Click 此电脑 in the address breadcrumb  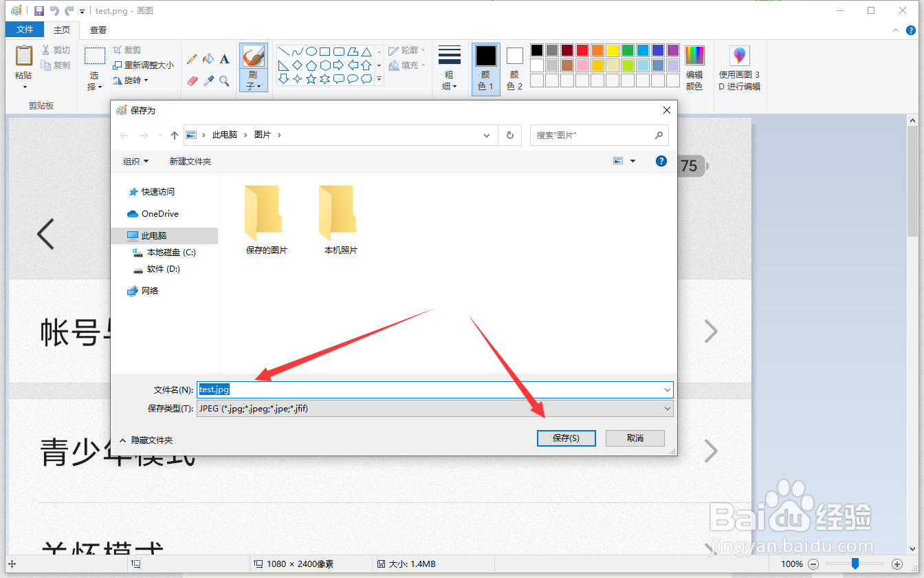pos(225,135)
